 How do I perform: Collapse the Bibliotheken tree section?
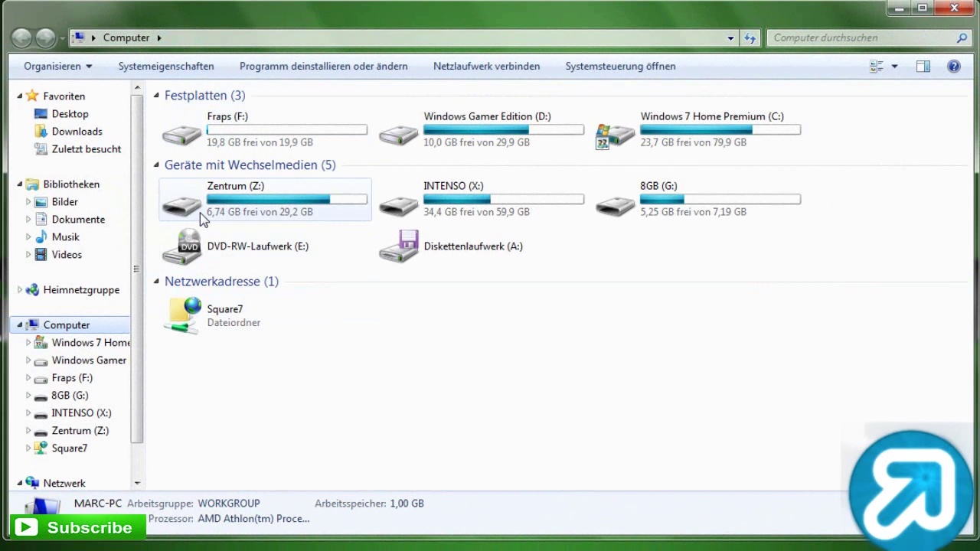(x=20, y=184)
